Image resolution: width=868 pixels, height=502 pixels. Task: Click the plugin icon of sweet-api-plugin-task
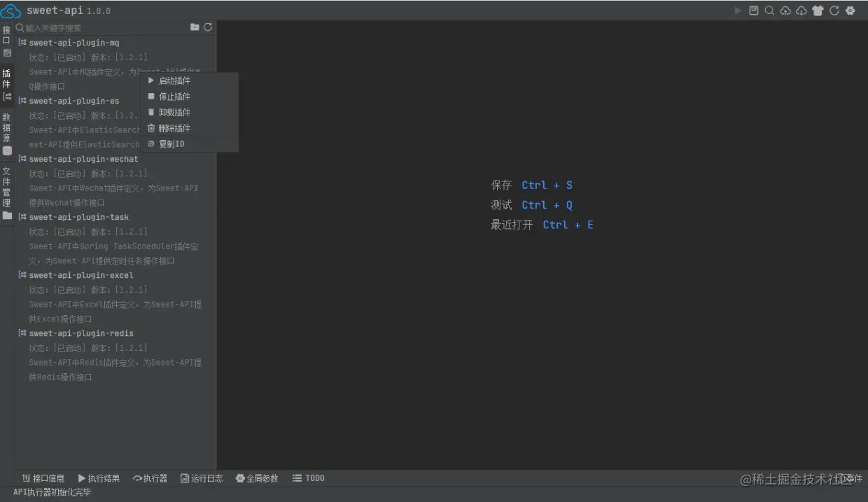point(22,217)
